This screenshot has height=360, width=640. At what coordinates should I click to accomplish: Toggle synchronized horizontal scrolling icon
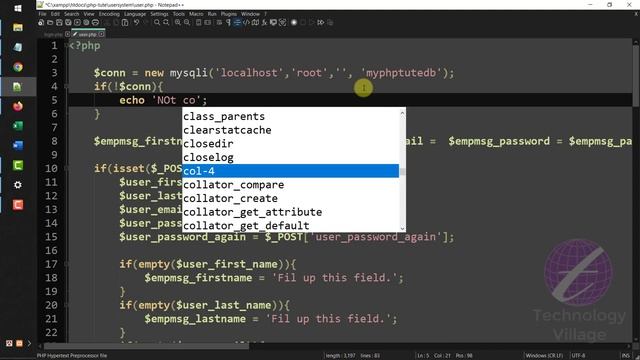click(x=207, y=22)
